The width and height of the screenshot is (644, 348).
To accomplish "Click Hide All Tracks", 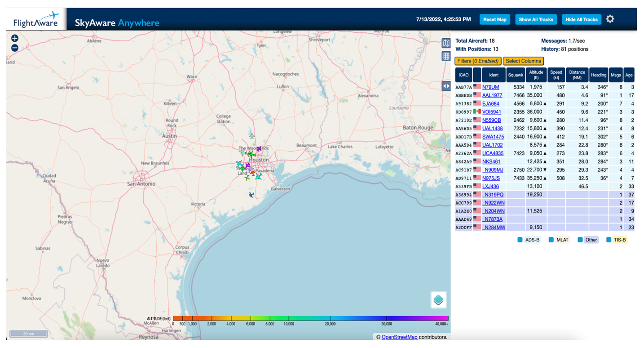I will [x=582, y=19].
